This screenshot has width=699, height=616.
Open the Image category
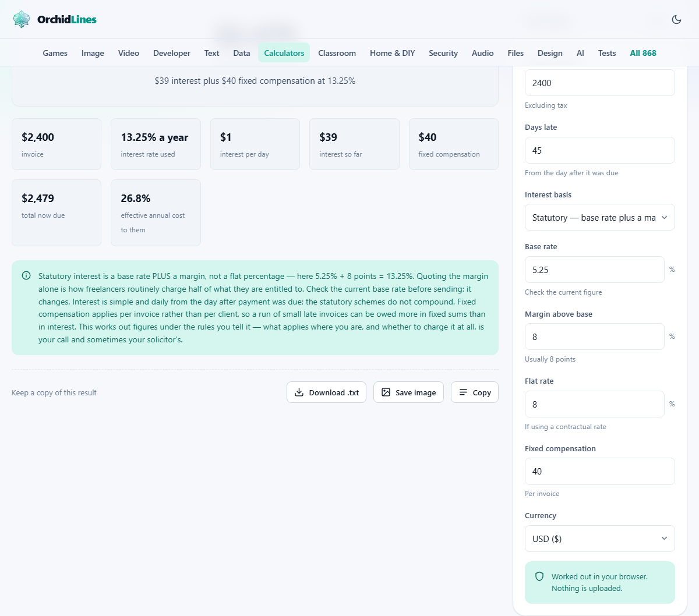pyautogui.click(x=93, y=53)
